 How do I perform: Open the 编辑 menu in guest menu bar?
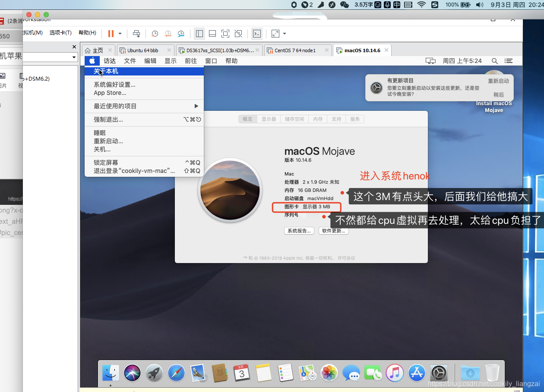(150, 61)
